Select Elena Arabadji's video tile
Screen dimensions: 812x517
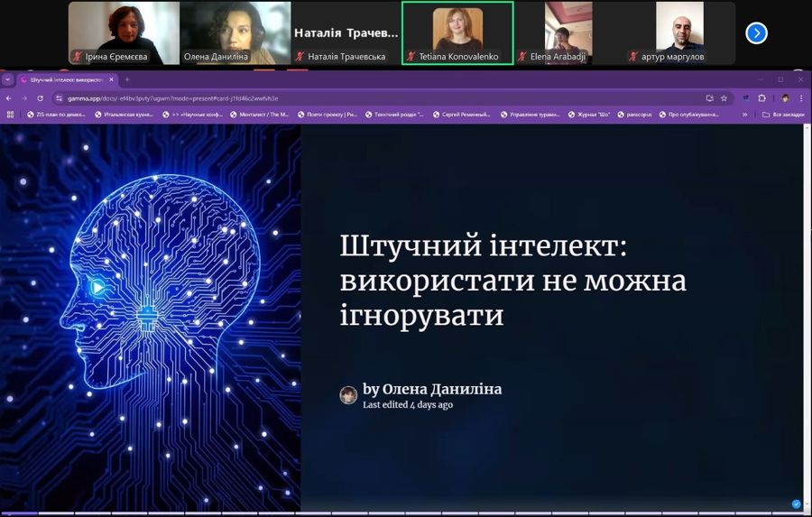(568, 33)
